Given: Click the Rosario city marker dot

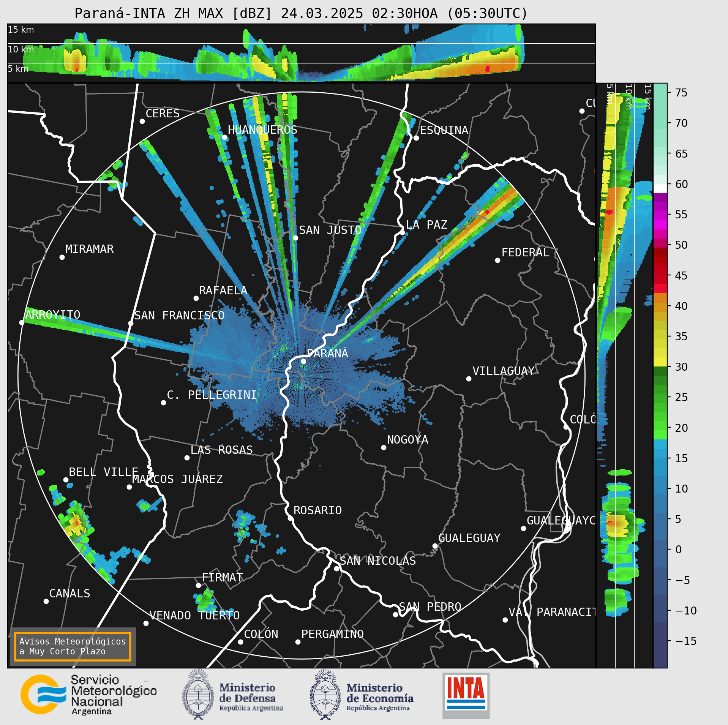Looking at the screenshot, I should point(290,518).
